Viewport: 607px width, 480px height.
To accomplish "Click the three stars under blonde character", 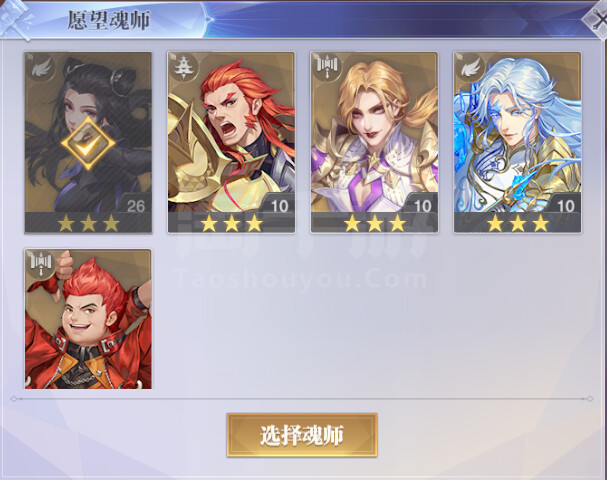I will (x=375, y=223).
